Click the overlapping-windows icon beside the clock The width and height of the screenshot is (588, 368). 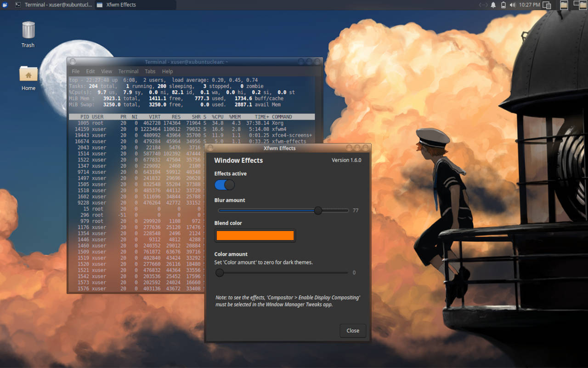click(x=547, y=5)
